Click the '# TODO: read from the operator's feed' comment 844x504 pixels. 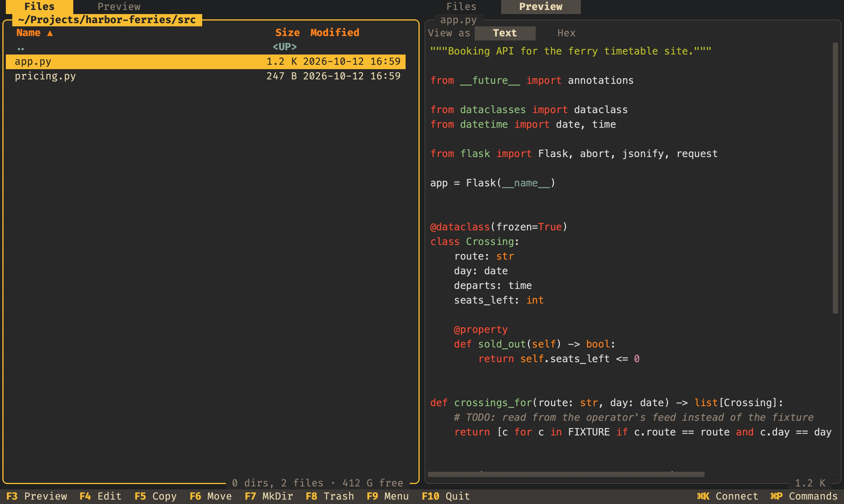pyautogui.click(x=634, y=417)
